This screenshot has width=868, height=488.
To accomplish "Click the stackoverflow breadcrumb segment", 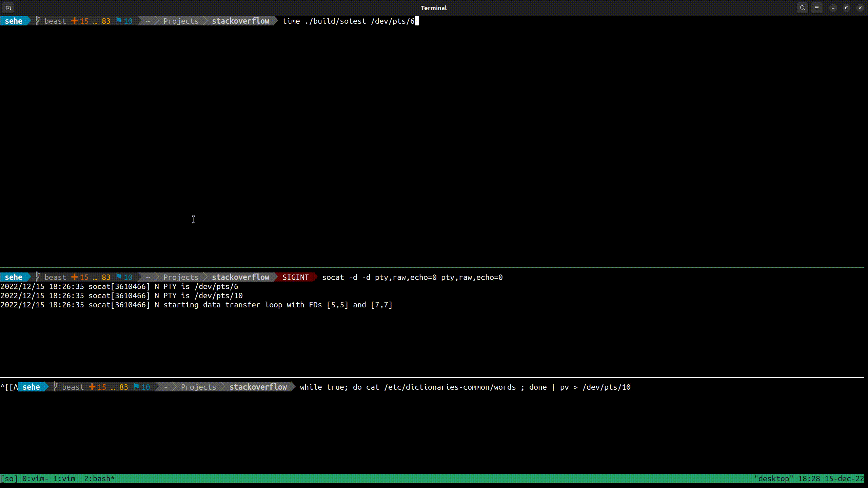I will [241, 21].
